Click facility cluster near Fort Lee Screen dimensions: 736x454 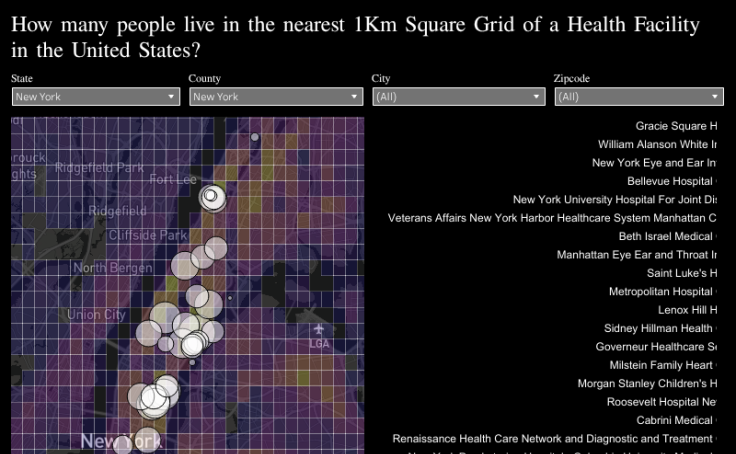[x=212, y=198]
